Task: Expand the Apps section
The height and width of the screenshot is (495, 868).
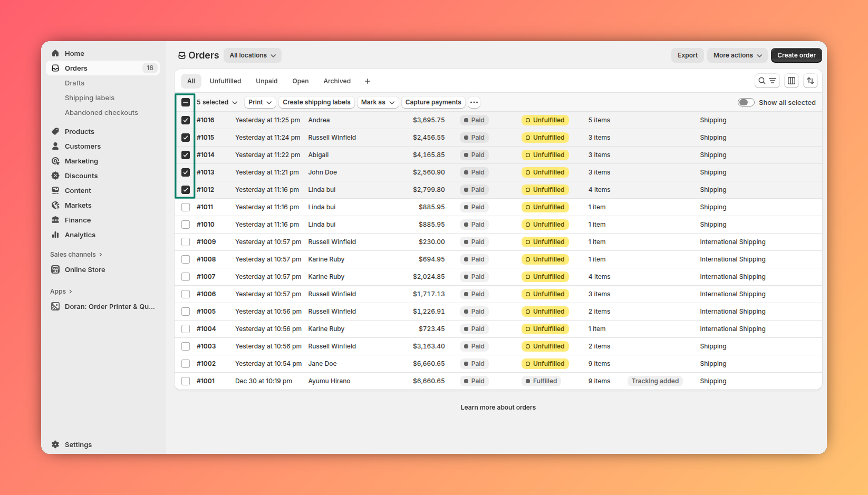Action: [61, 292]
